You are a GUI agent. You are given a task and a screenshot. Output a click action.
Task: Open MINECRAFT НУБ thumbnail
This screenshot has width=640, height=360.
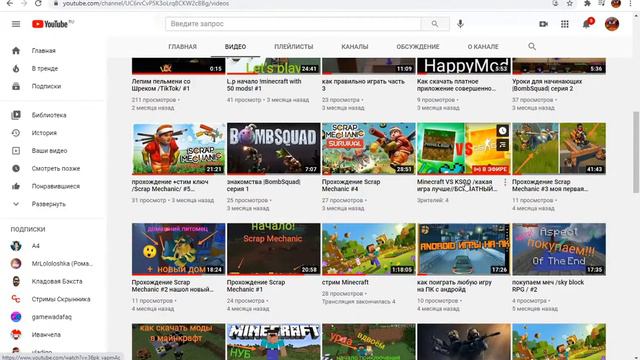pos(273,342)
